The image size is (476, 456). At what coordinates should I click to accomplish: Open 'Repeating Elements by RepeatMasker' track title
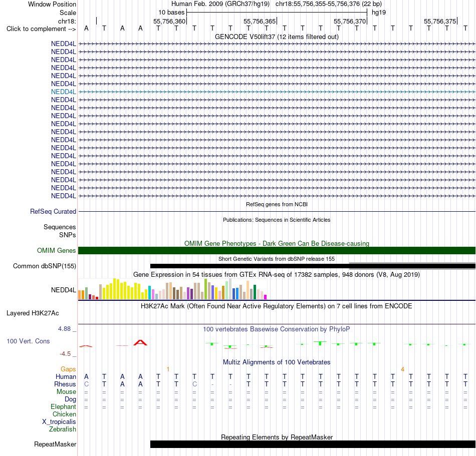click(277, 437)
